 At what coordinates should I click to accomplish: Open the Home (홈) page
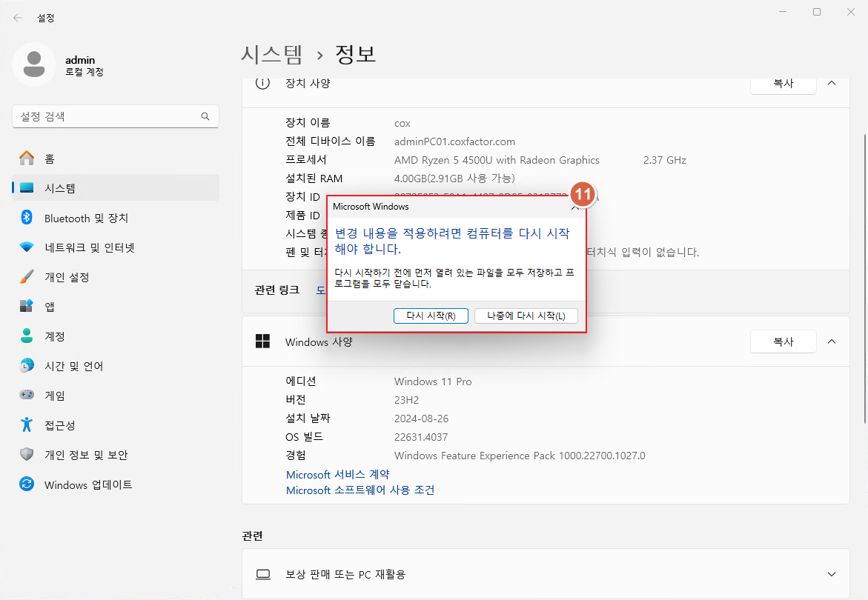coord(115,159)
